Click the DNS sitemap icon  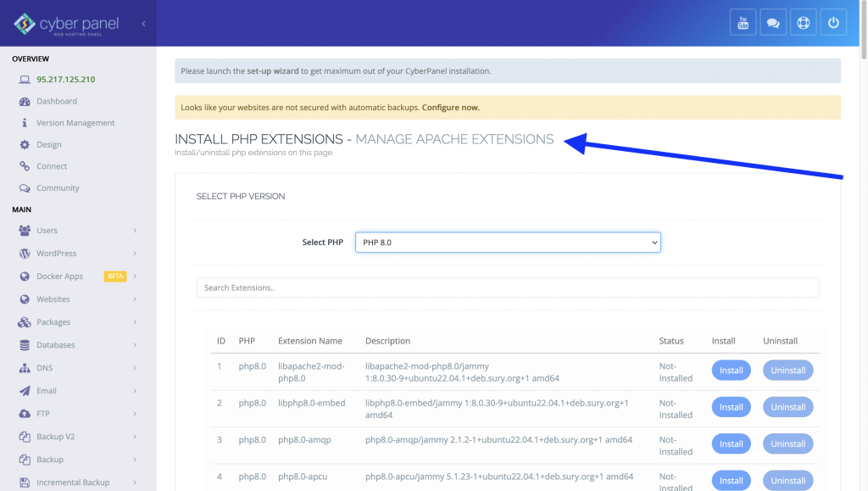[x=25, y=368]
